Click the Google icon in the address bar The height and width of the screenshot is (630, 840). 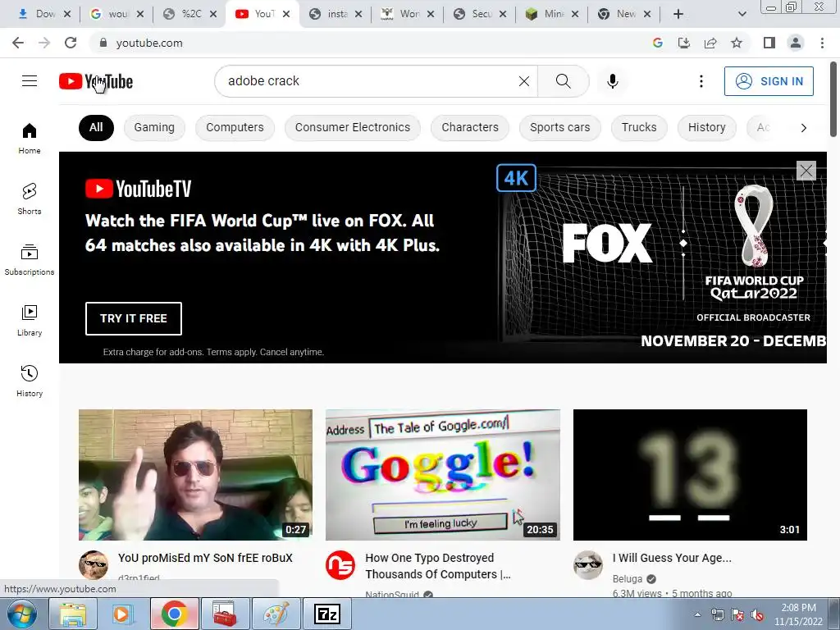pyautogui.click(x=658, y=43)
